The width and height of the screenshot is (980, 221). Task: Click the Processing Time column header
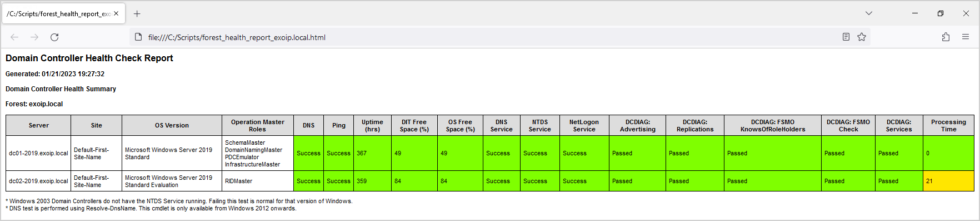point(948,125)
